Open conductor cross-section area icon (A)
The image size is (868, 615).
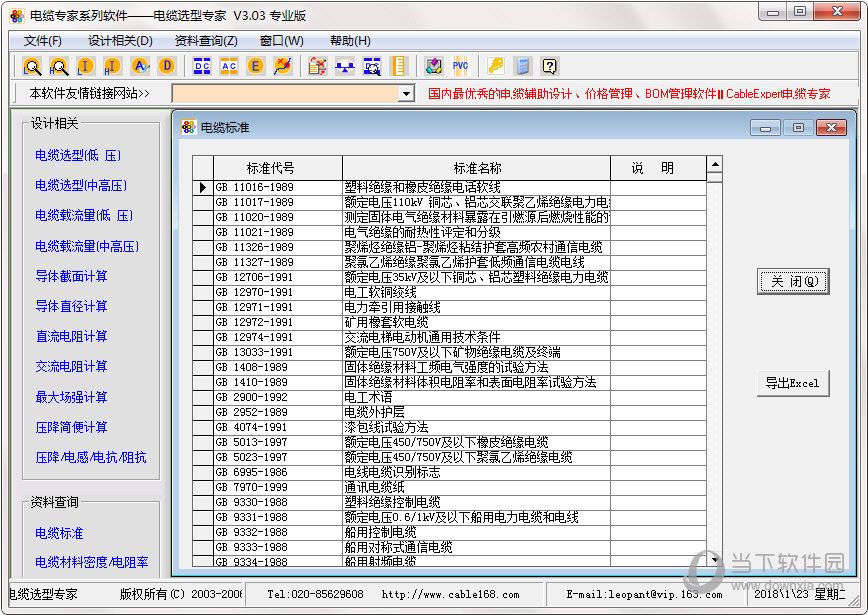click(140, 66)
